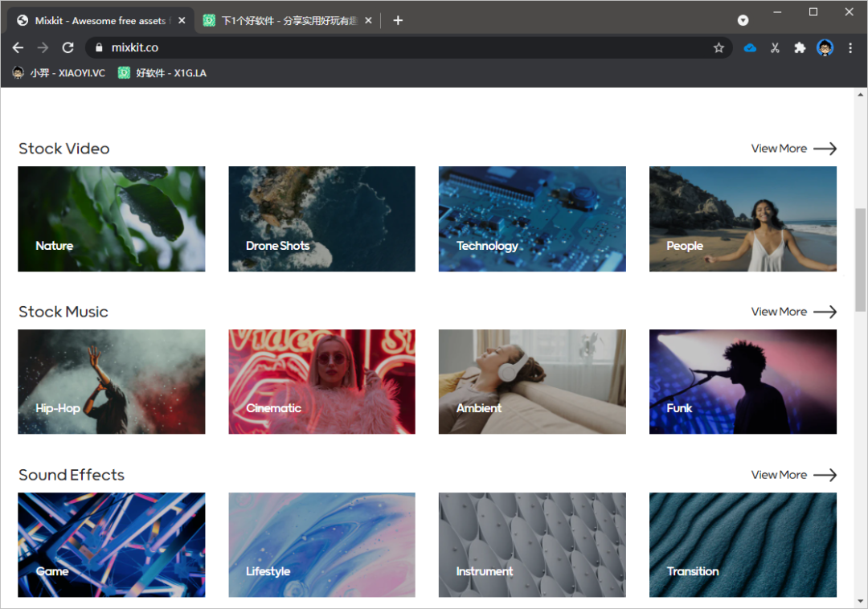
Task: Open a new tab with plus button
Action: coord(398,20)
